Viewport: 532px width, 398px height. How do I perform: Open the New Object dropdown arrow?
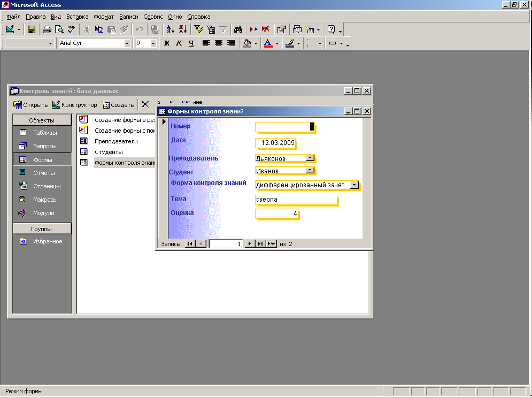[318, 29]
